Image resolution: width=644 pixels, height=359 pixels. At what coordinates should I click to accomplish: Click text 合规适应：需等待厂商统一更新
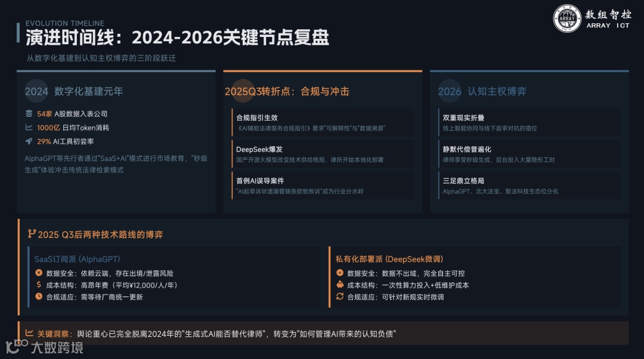tap(94, 297)
